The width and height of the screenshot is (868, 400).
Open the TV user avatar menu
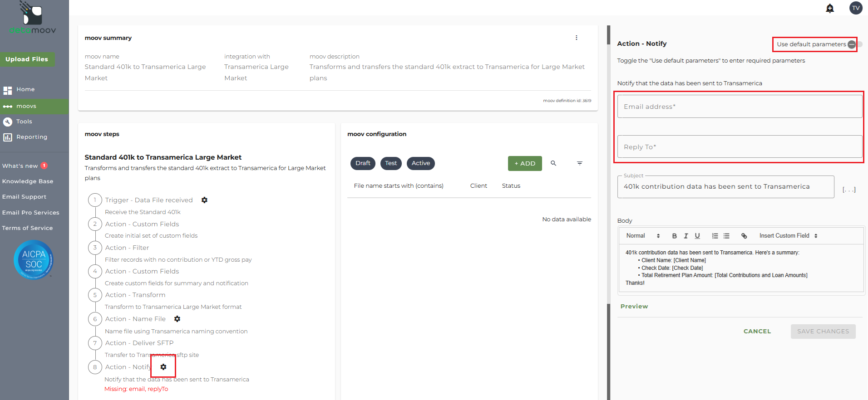point(856,8)
